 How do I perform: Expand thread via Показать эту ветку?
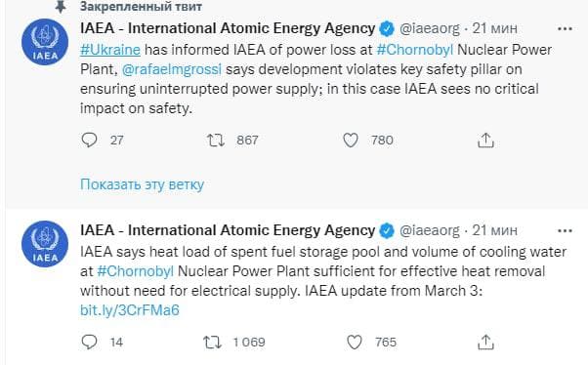tap(143, 184)
